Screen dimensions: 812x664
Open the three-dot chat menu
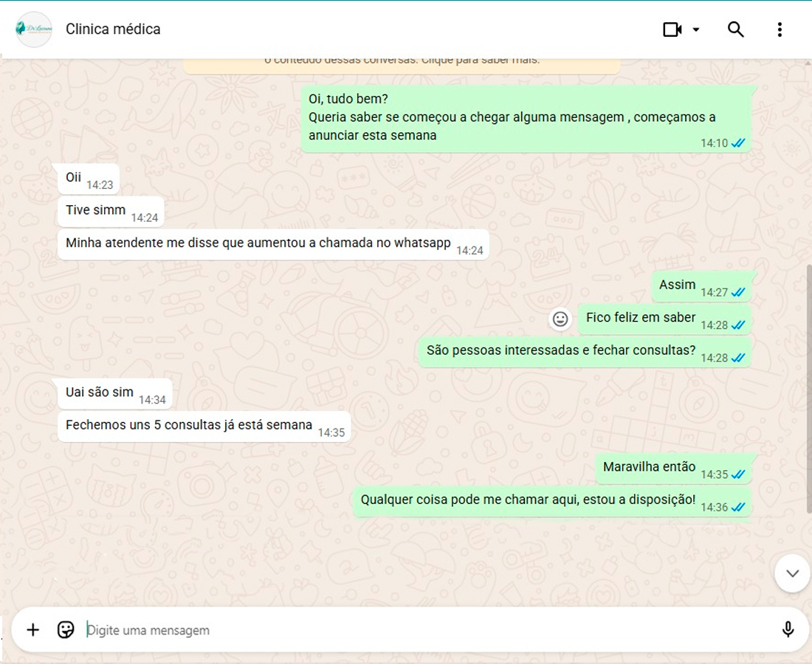pos(780,30)
